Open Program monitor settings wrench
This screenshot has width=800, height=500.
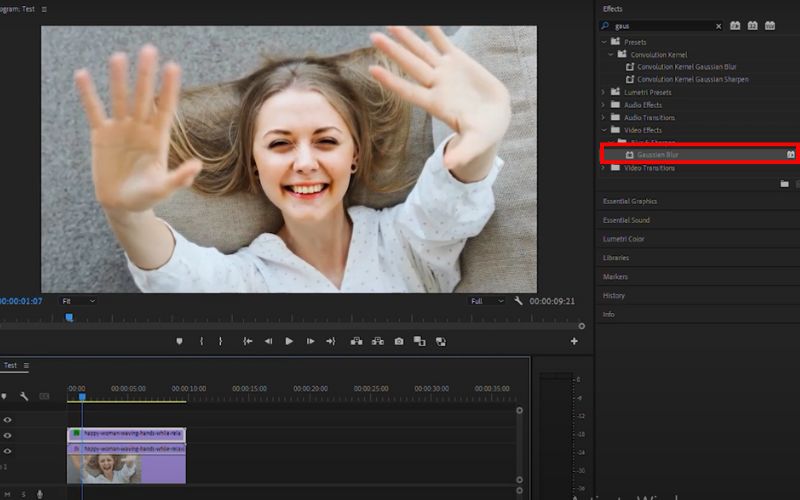point(518,301)
